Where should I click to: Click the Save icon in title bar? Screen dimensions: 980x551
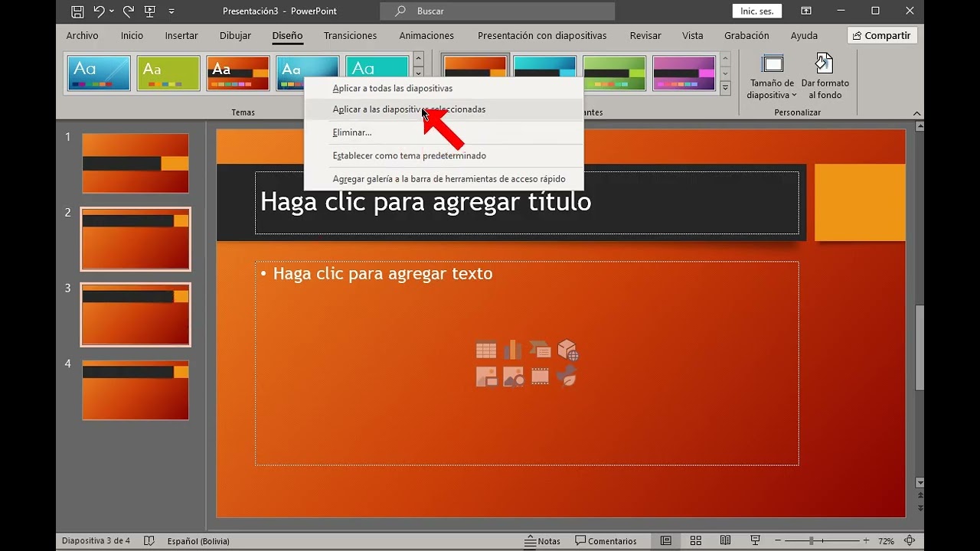tap(77, 11)
